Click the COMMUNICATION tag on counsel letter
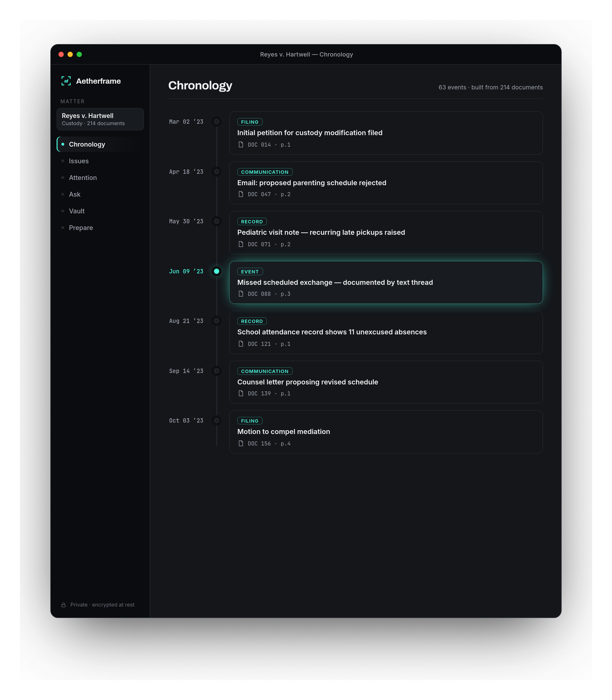The image size is (612, 700). coord(265,371)
